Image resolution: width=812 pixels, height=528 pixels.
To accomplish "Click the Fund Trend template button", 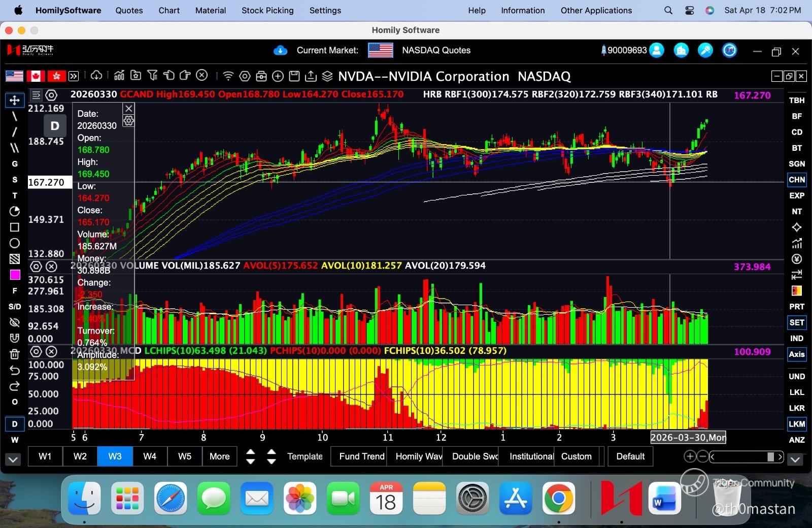I will (359, 456).
